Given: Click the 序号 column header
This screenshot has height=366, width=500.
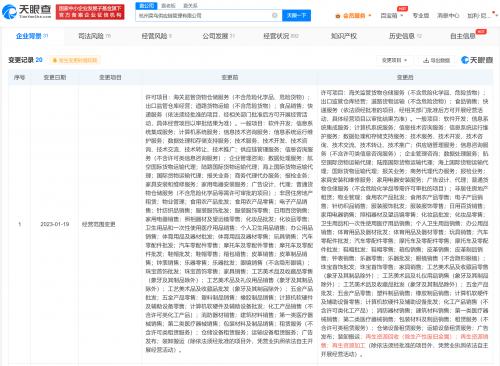Looking at the screenshot, I should click(19, 77).
